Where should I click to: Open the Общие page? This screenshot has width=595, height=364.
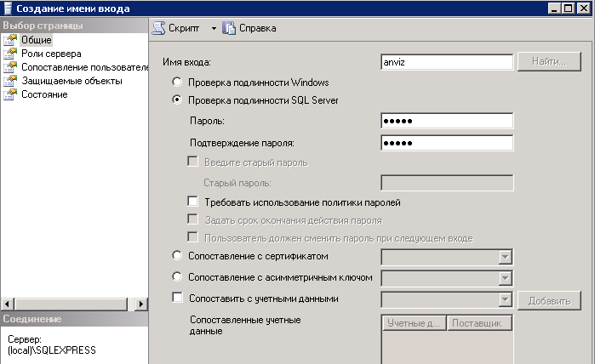tap(36, 40)
